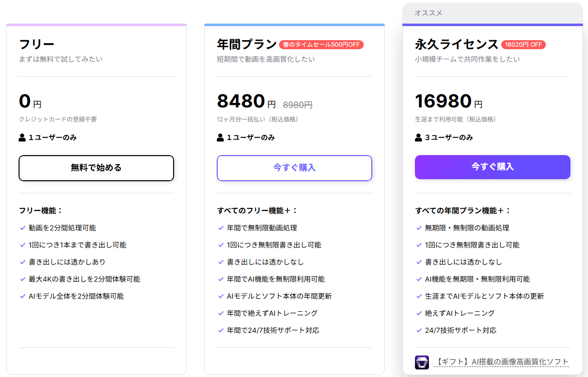Click the checkmark beside 無期限・無制限の動画処理

pyautogui.click(x=419, y=228)
